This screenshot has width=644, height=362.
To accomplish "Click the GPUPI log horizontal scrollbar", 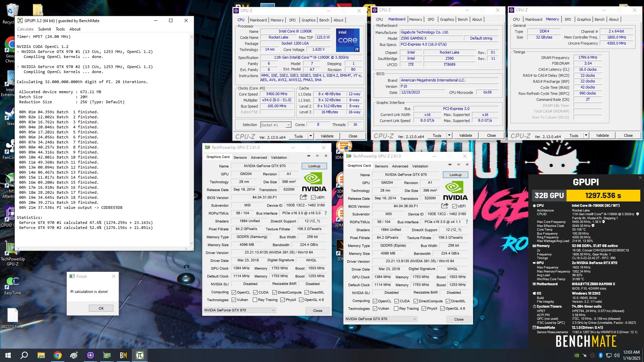I will (102, 249).
